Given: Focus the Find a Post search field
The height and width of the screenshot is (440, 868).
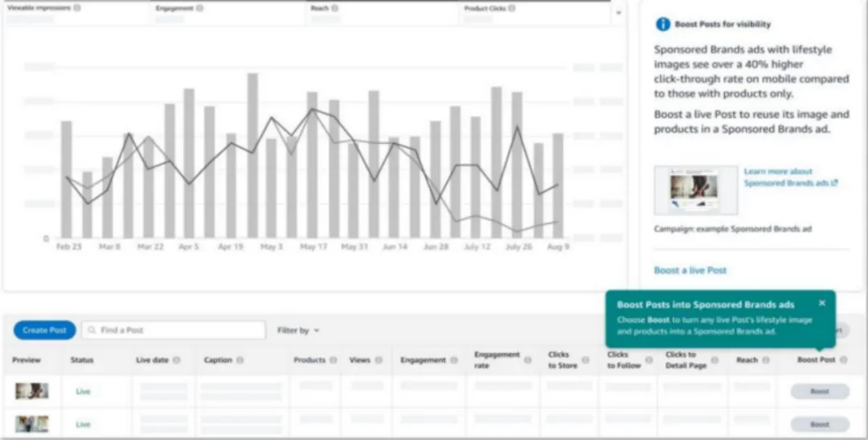Looking at the screenshot, I should point(174,330).
